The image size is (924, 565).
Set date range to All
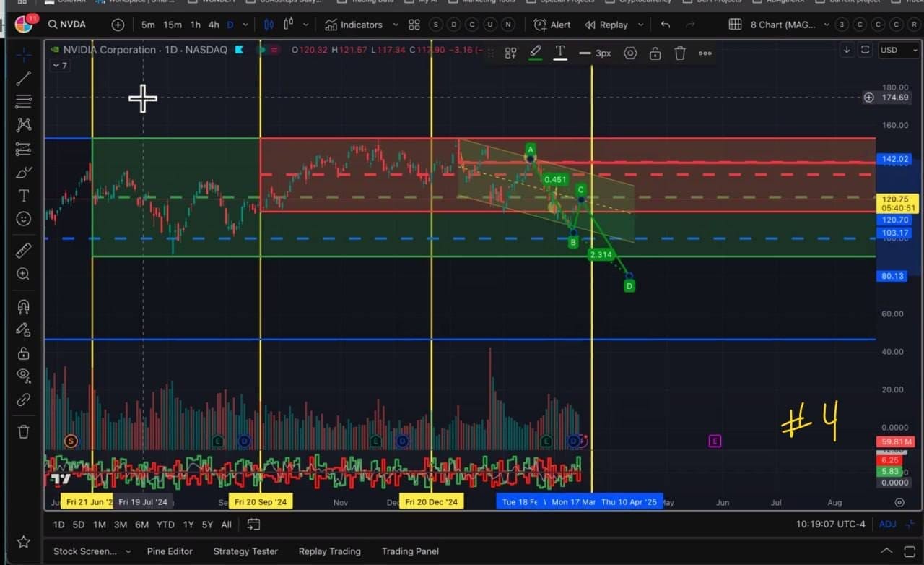(x=227, y=525)
